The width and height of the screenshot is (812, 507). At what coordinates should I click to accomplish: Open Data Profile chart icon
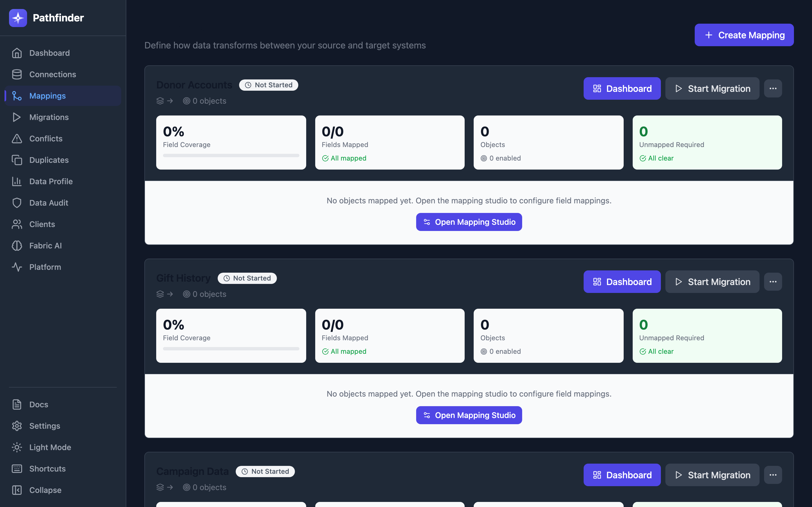(x=17, y=181)
